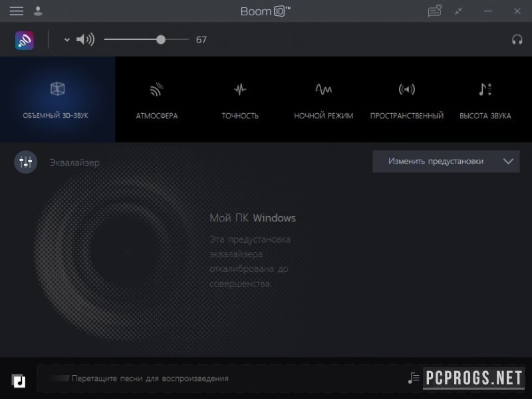
Task: Click the Эквалайзер label
Action: pyautogui.click(x=74, y=162)
